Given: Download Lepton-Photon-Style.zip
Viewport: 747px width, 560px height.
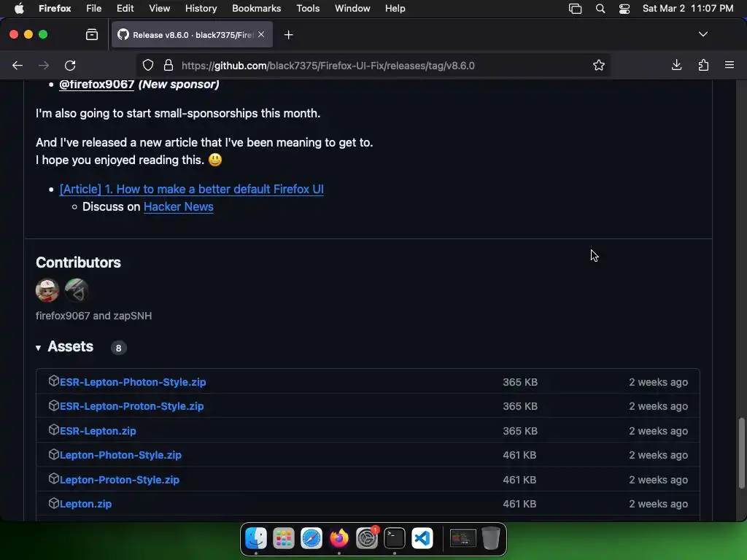Looking at the screenshot, I should click(x=120, y=455).
